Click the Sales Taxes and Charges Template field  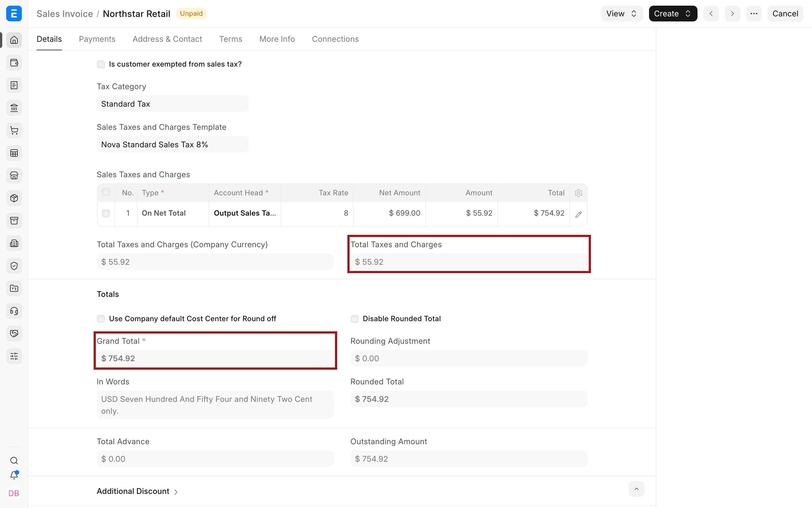pyautogui.click(x=173, y=144)
